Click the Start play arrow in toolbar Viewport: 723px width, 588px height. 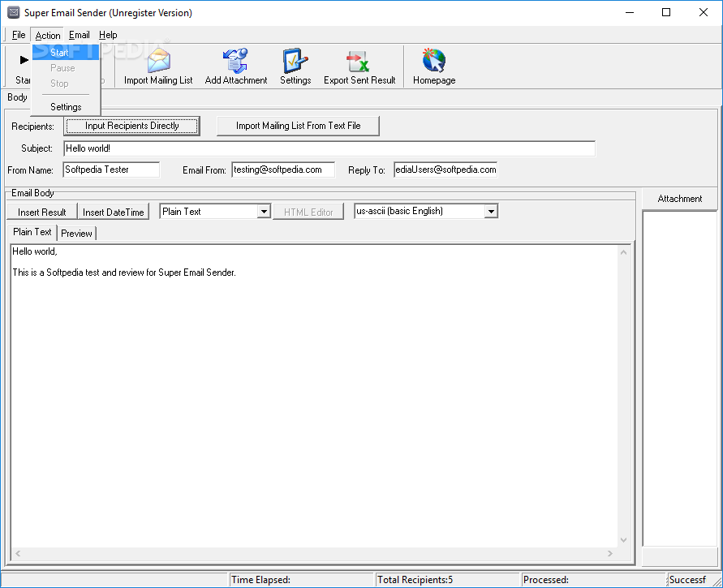coord(24,60)
